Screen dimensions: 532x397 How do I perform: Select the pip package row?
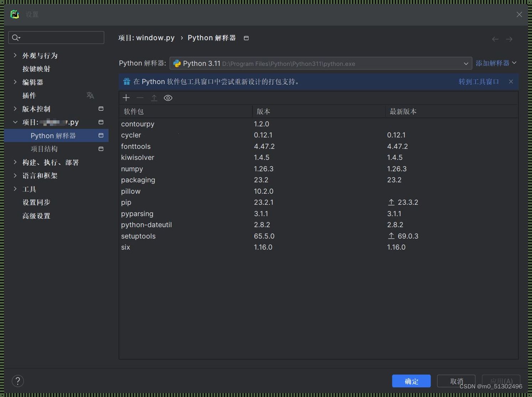319,202
